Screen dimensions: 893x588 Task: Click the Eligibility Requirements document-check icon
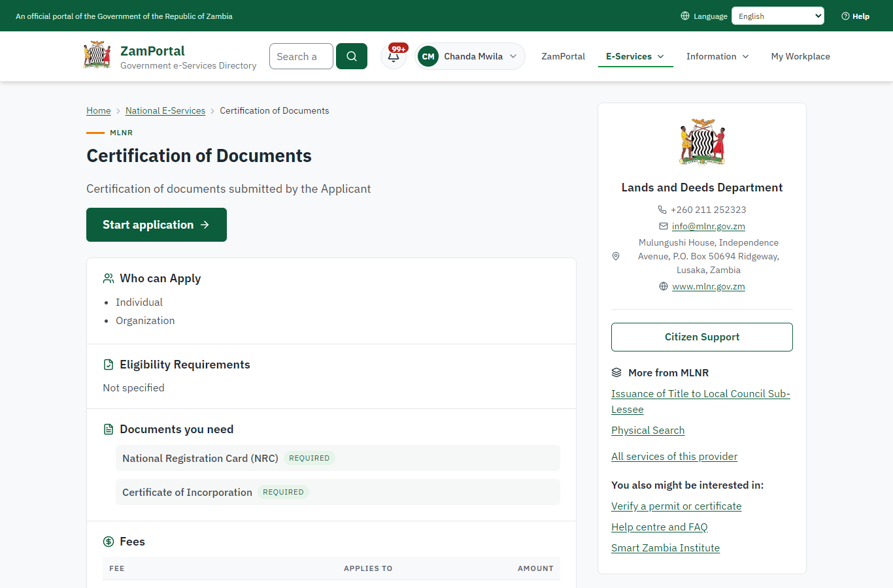(109, 365)
